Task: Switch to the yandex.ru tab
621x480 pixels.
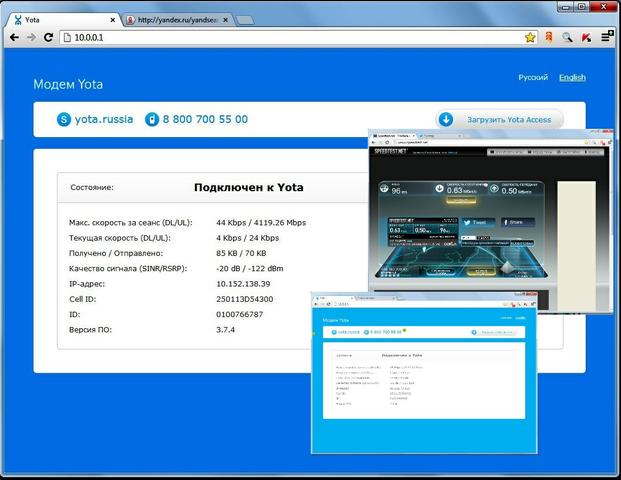Action: point(177,20)
